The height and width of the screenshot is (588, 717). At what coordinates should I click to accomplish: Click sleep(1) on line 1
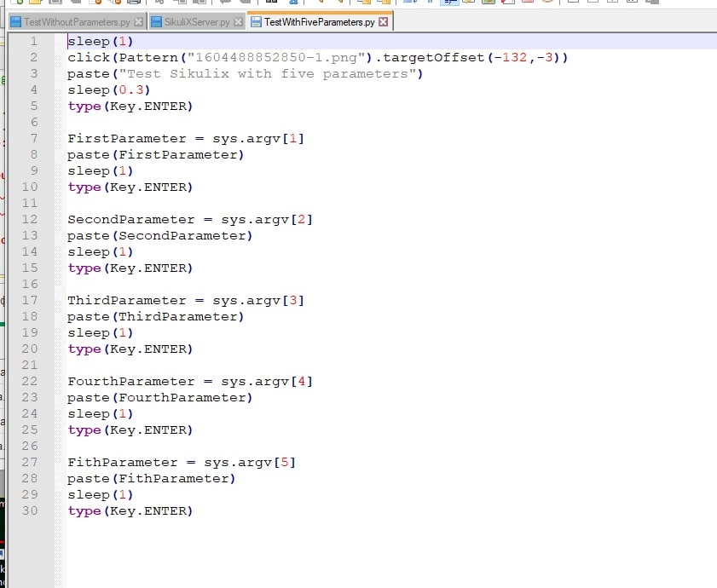[100, 41]
